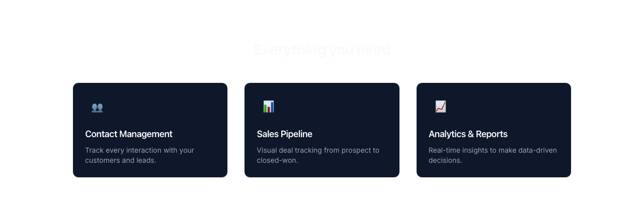The height and width of the screenshot is (218, 644).
Task: Select the 'Track every interaction with your' text line
Action: click(x=139, y=150)
